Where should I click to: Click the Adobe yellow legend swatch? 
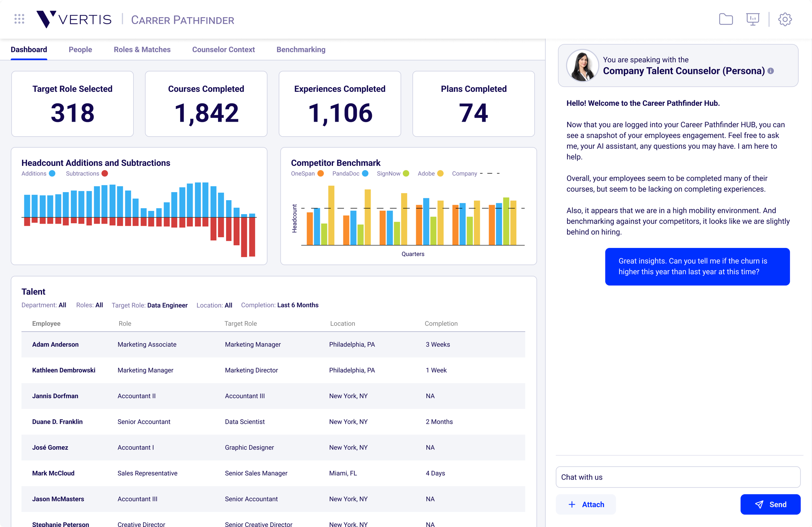[x=440, y=174]
